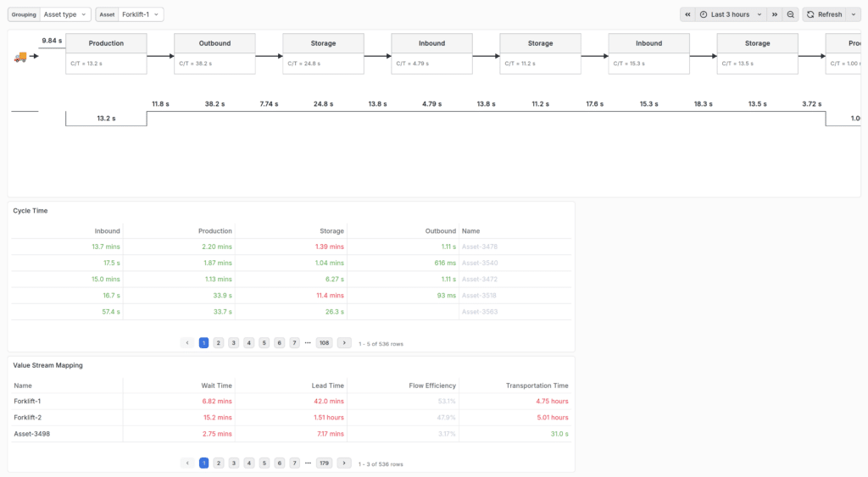
Task: Click Asset-3518 name cell
Action: point(479,296)
